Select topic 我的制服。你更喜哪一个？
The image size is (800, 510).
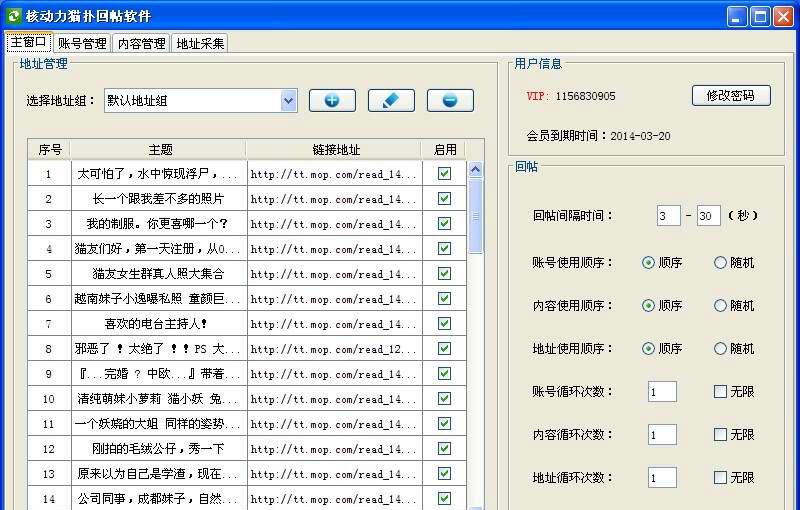click(158, 224)
